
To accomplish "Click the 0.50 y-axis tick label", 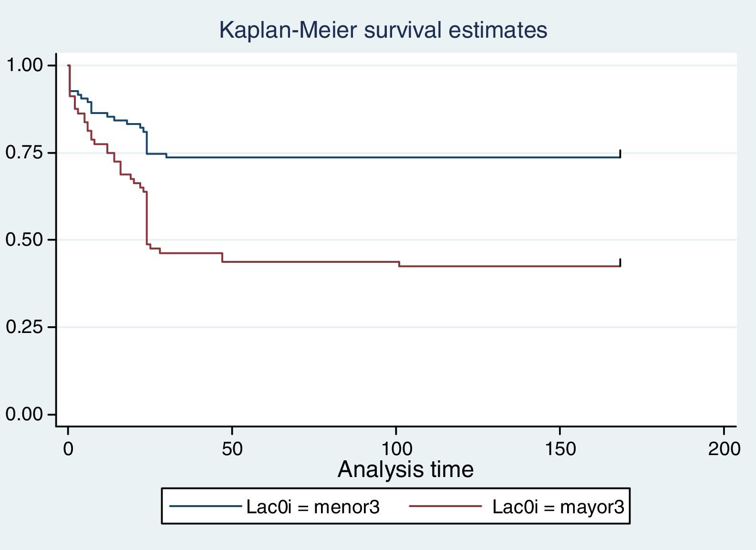I will point(24,239).
